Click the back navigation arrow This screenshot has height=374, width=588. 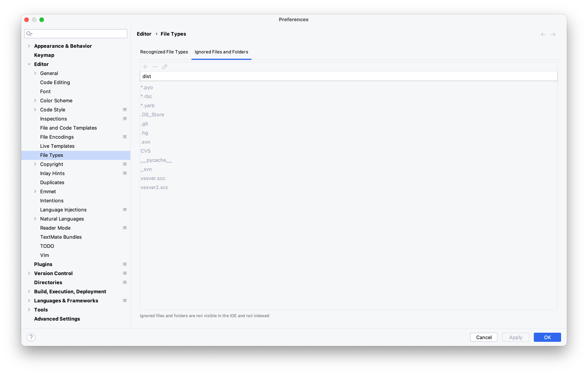tap(543, 34)
